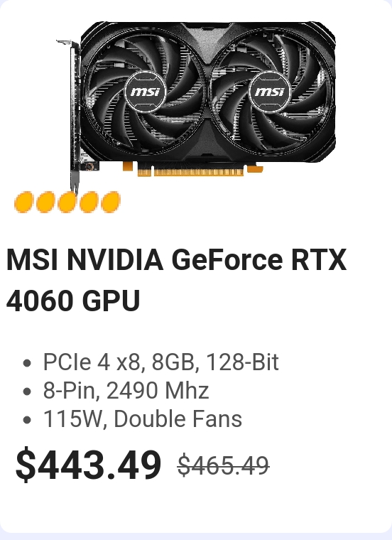Click the crossed-out $465.49 price
Viewport: 392px width, 540px height.
click(x=224, y=465)
